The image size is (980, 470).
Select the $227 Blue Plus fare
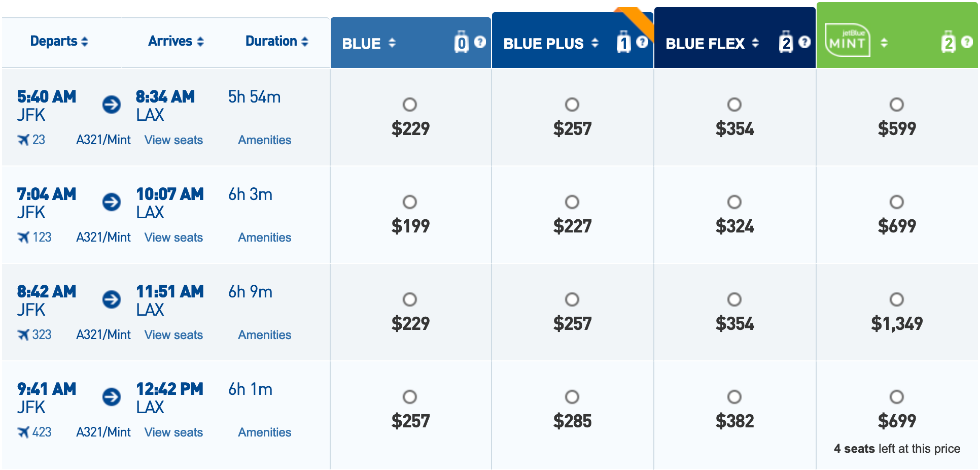click(x=572, y=202)
